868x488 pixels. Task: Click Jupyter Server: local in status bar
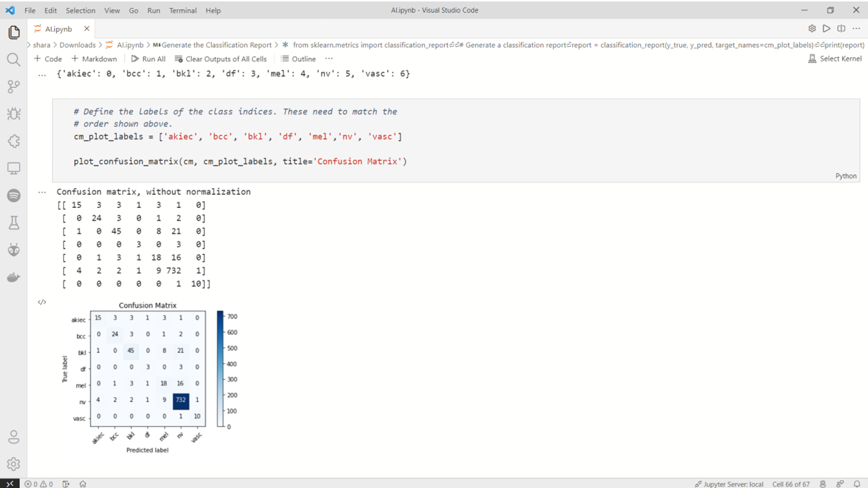point(729,484)
